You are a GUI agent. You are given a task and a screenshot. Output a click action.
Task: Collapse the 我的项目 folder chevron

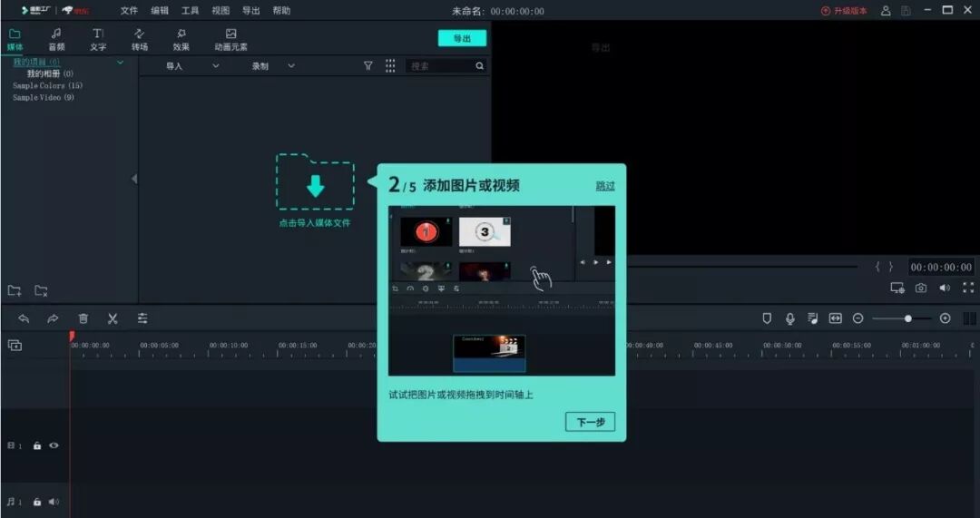pyautogui.click(x=120, y=62)
